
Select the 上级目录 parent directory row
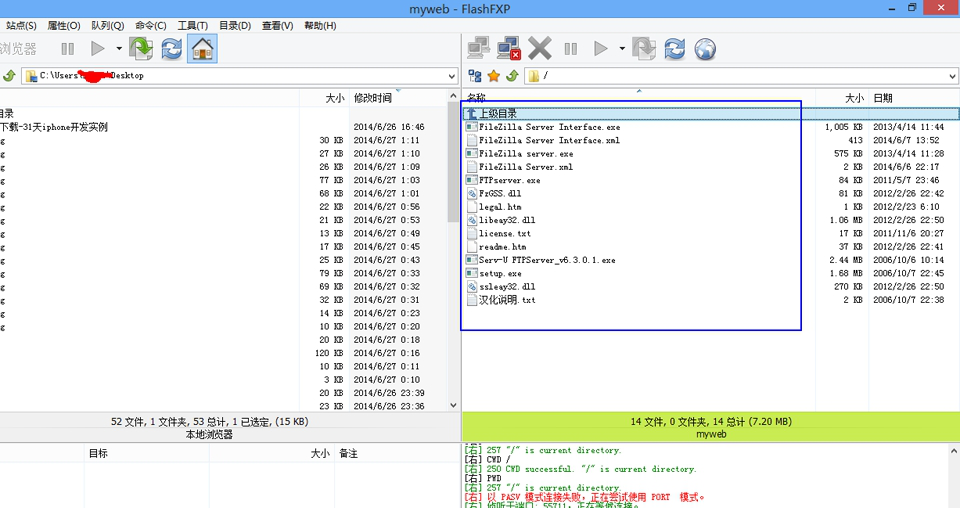tap(711, 113)
